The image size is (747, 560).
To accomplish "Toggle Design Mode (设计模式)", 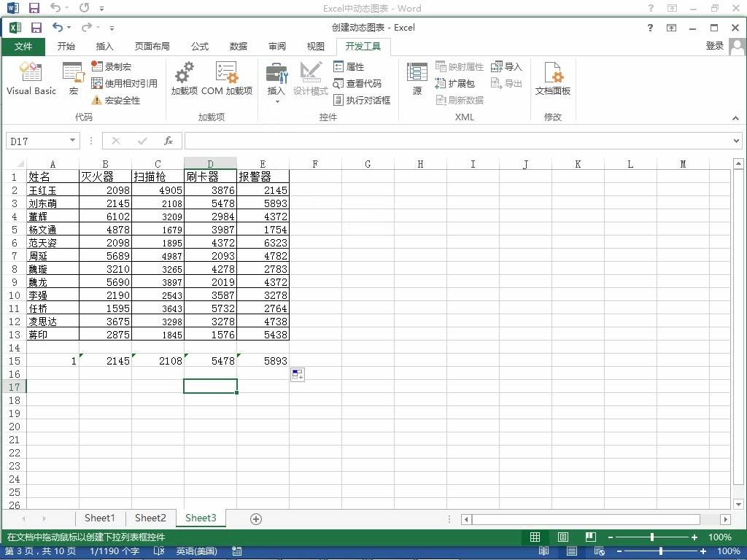I will [311, 79].
